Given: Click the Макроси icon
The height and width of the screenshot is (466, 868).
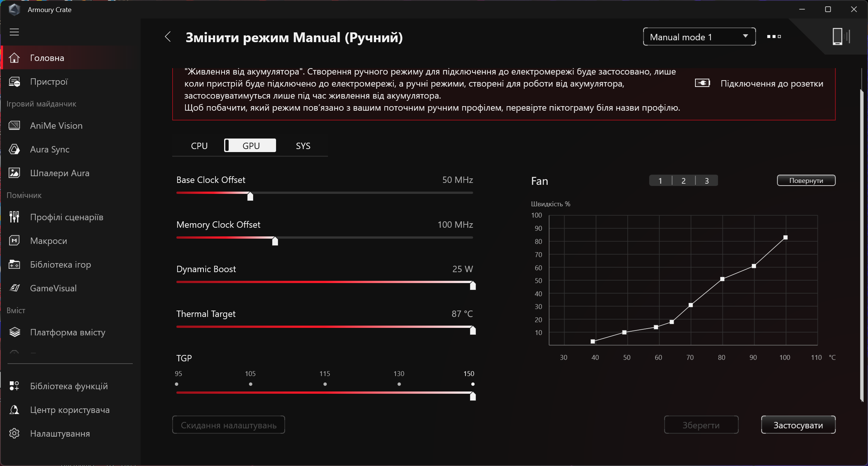Looking at the screenshot, I should (14, 241).
